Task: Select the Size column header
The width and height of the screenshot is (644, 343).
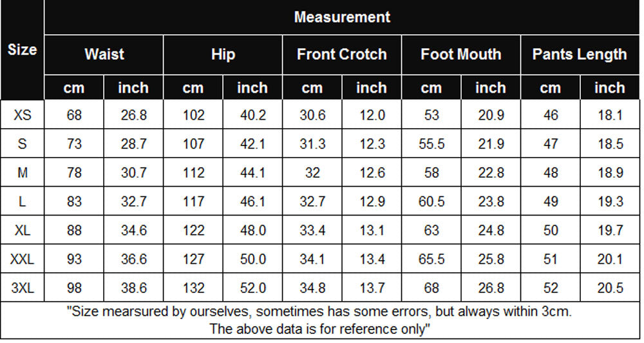Action: (22, 50)
